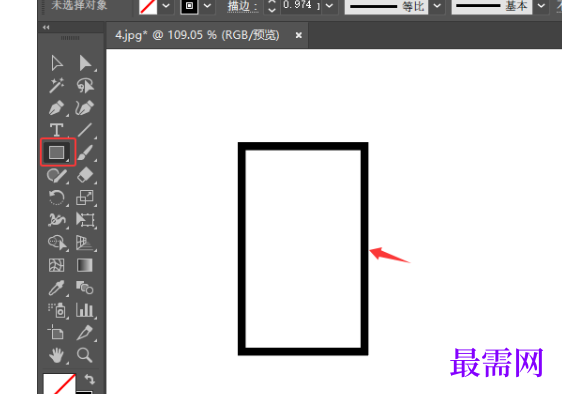562x394 pixels.
Task: Select the Lasso tool
Action: (x=85, y=85)
